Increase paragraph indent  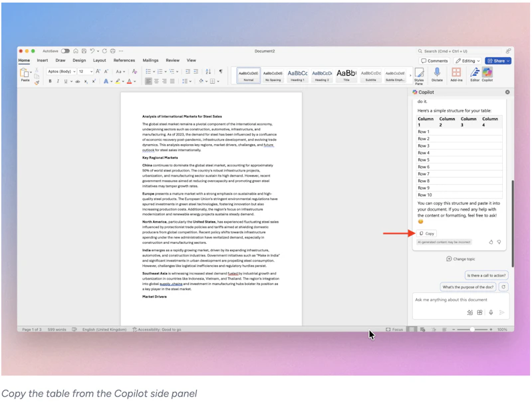click(196, 71)
